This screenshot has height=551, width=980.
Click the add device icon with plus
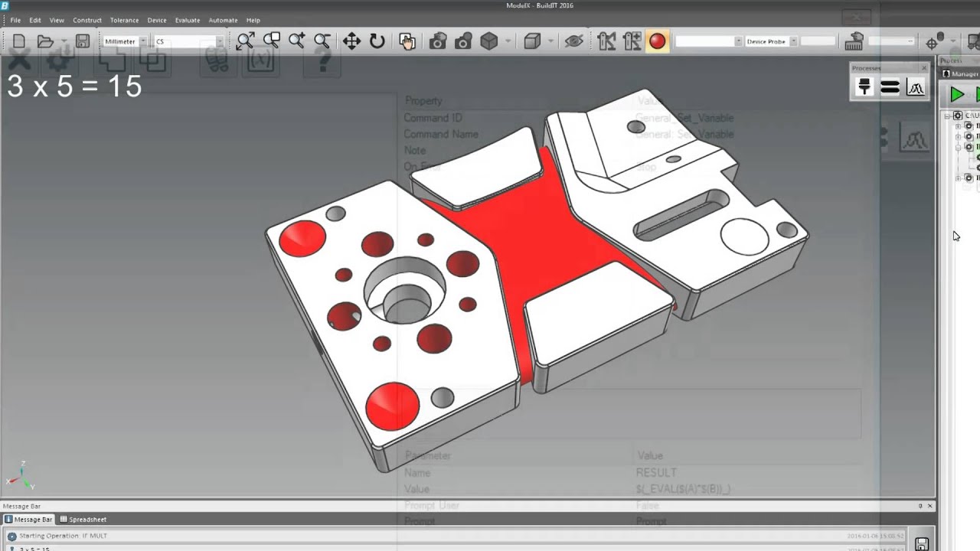click(632, 41)
